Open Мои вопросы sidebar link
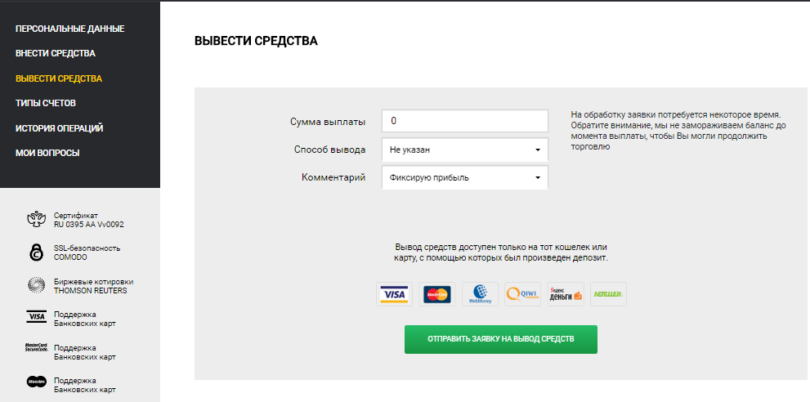This screenshot has height=402, width=810. point(48,153)
